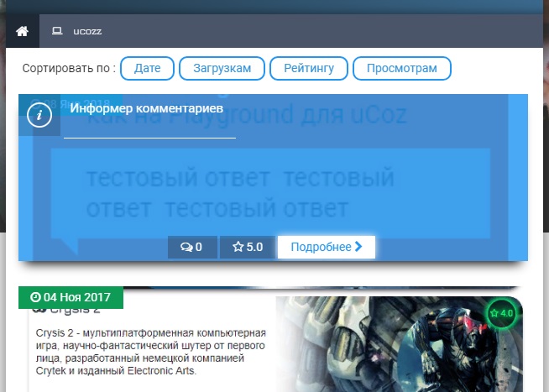Open the Информер комментариев title
This screenshot has width=549, height=392.
pos(146,108)
